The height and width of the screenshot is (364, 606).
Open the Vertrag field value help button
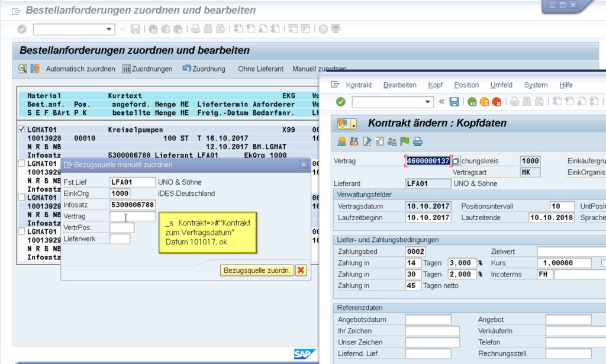pos(456,161)
